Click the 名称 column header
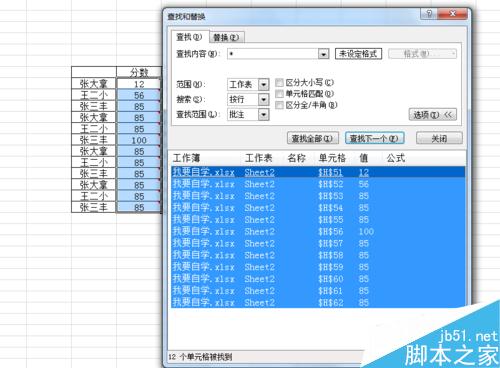Image resolution: width=500 pixels, height=368 pixels. (299, 158)
